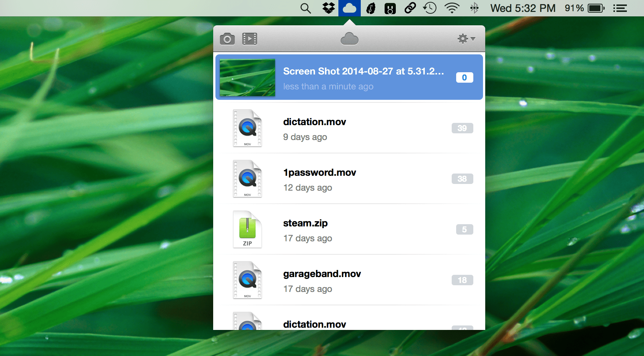Click the Screen Shot thumbnail image
Screen dimensions: 644x356
247,77
